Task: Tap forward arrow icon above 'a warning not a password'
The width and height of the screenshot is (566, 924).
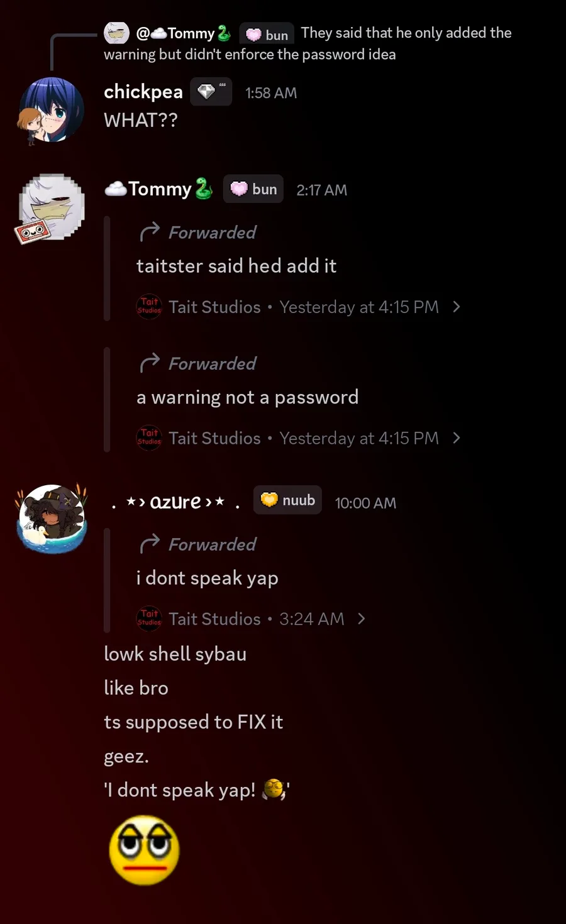Action: tap(150, 363)
